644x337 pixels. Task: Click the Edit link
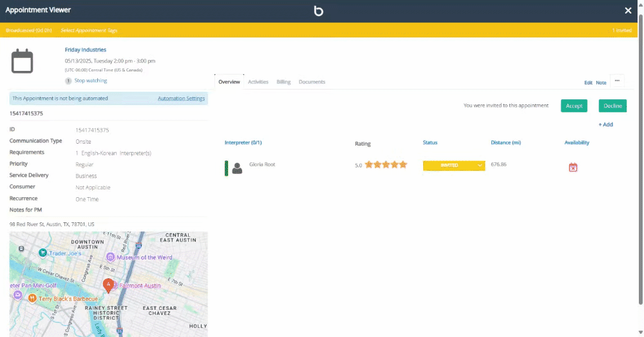point(588,82)
